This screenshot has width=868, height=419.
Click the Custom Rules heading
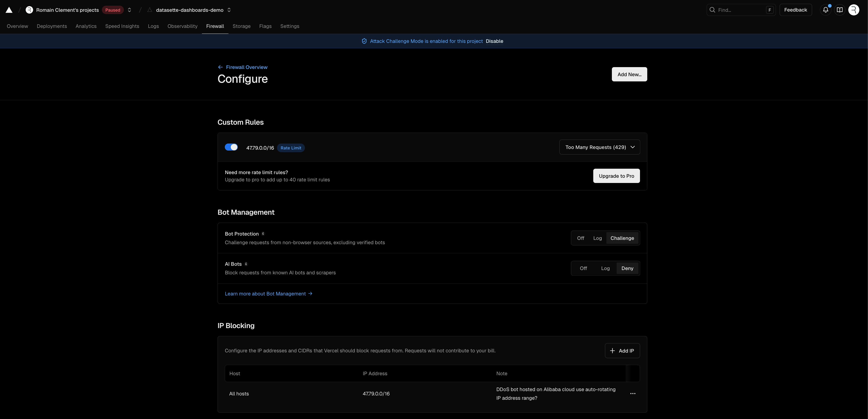(x=240, y=122)
